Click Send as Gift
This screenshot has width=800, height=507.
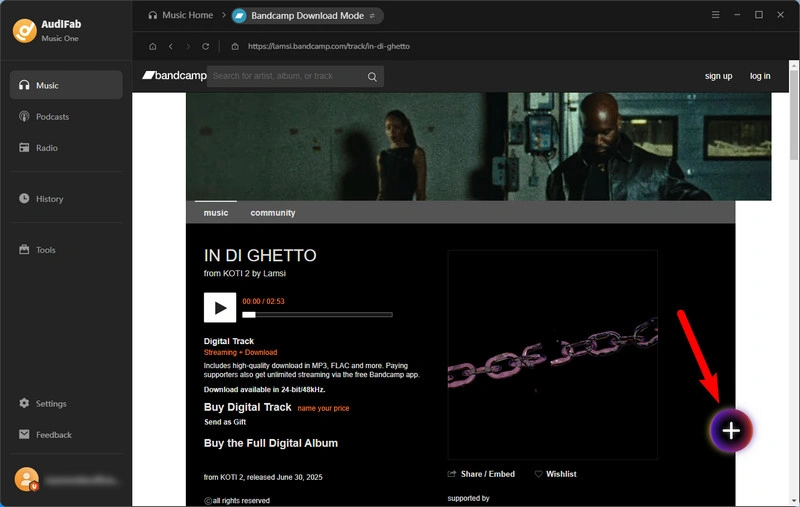225,422
